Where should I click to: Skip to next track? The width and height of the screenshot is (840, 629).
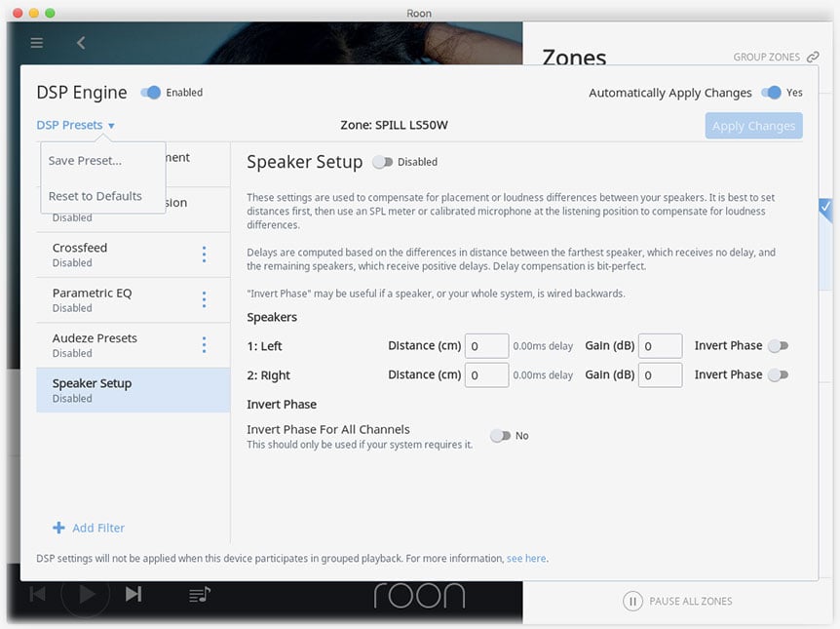[x=134, y=594]
